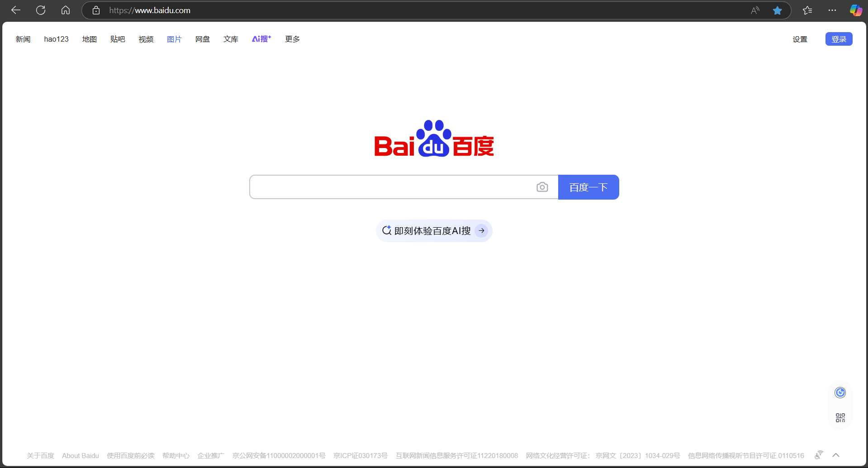Viewport: 868px width, 468px height.
Task: Open the 新闻 link
Action: coord(23,39)
